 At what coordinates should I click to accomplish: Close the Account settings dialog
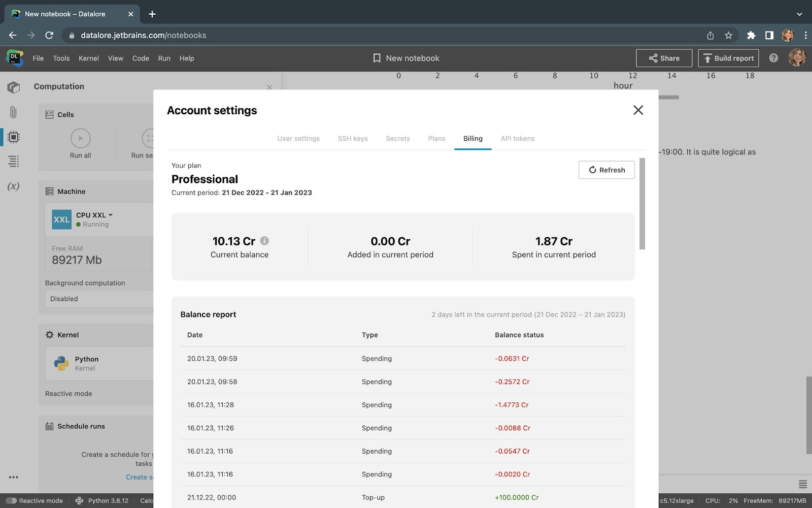tap(638, 110)
